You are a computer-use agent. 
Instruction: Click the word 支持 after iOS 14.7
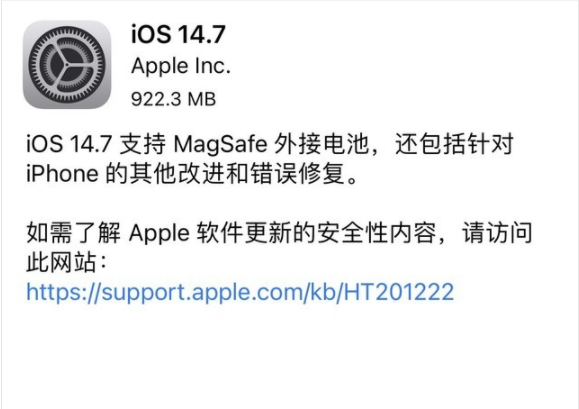pos(143,144)
